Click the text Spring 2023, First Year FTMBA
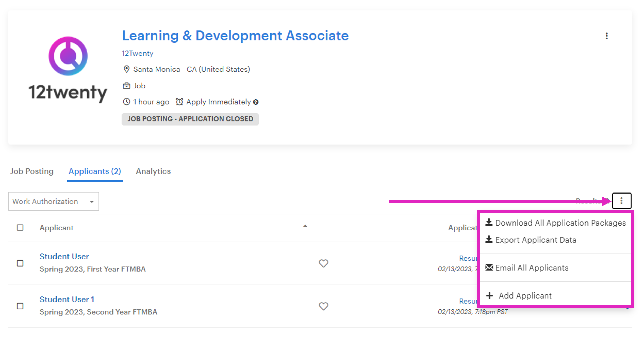The height and width of the screenshot is (347, 644). coord(93,269)
